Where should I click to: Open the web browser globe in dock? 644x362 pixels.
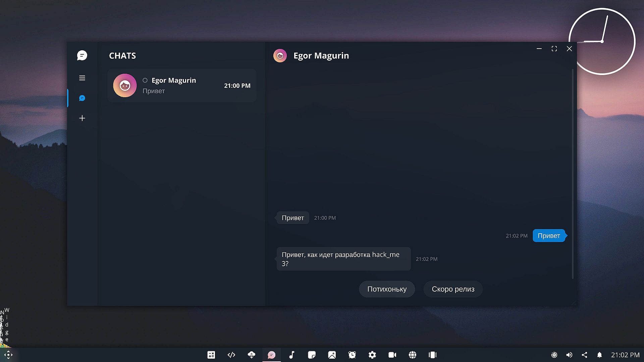click(x=413, y=355)
